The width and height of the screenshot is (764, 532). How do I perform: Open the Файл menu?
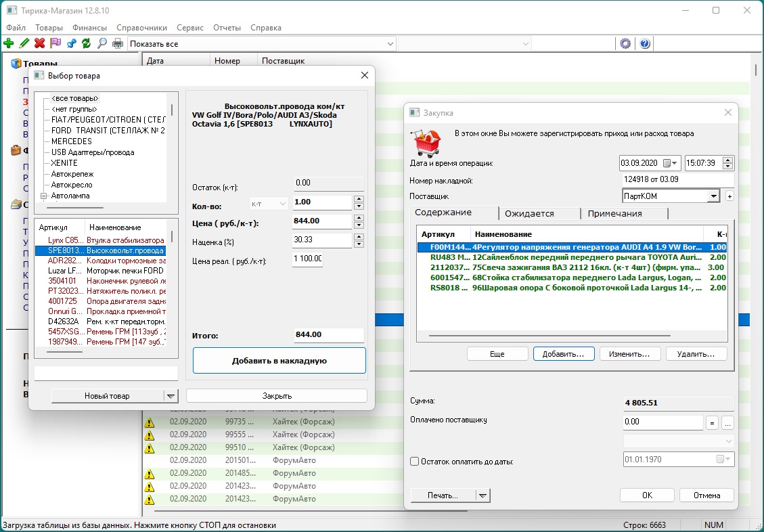[16, 28]
